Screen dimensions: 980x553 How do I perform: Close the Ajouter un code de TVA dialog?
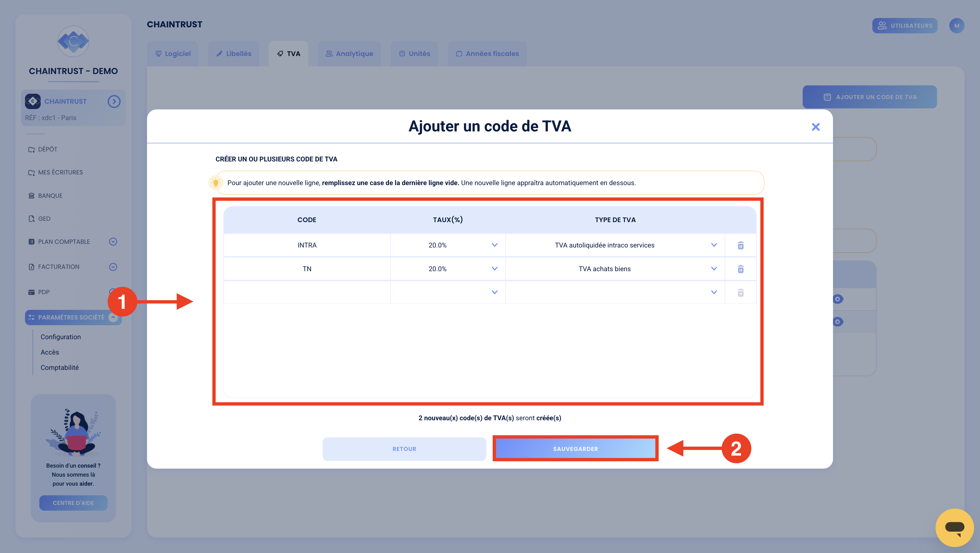click(x=815, y=127)
